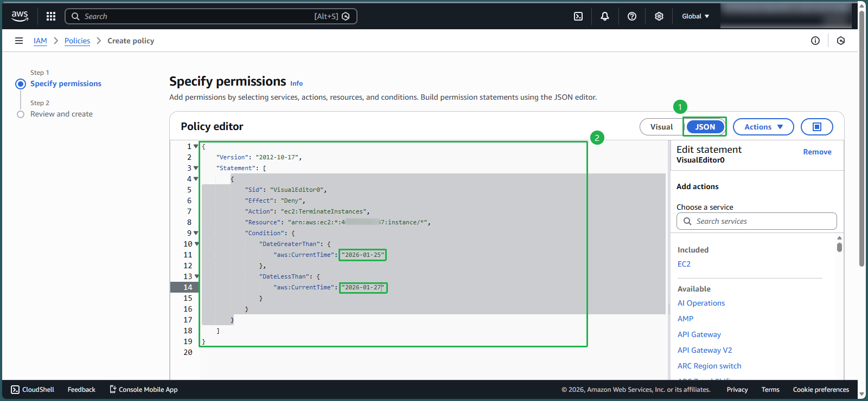Viewport: 868px width, 401px height.
Task: Click the "VisualEditor0" Sid value
Action: [x=297, y=190]
